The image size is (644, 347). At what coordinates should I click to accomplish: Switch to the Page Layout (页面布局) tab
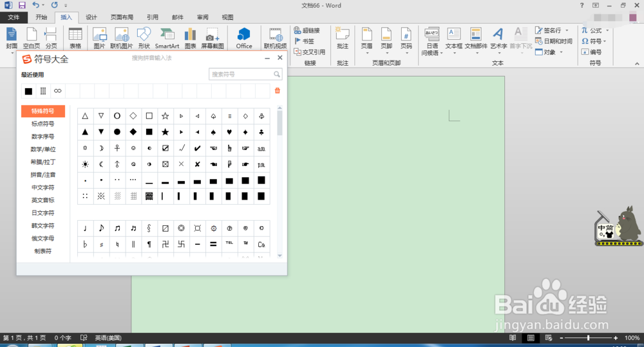point(122,17)
